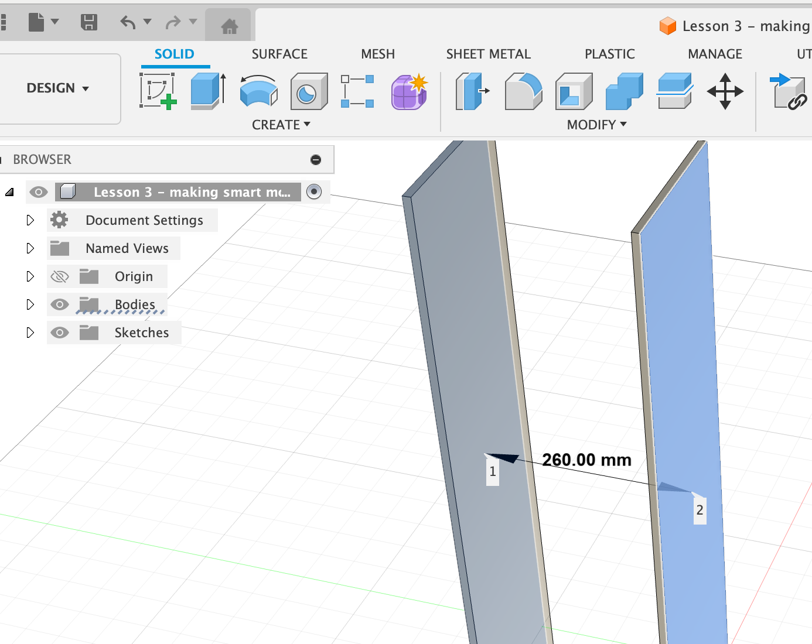
Task: Open the CREATE dropdown menu
Action: click(x=281, y=125)
